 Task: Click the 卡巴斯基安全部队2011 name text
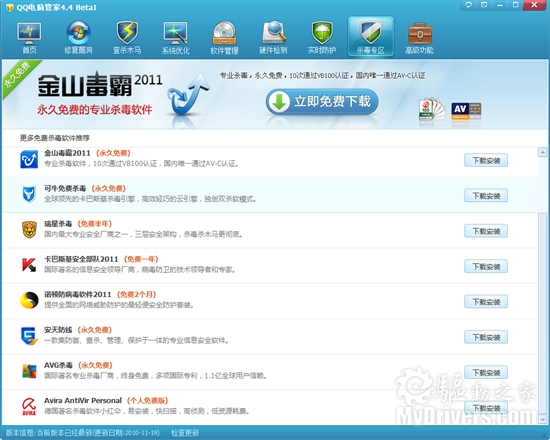click(x=81, y=259)
